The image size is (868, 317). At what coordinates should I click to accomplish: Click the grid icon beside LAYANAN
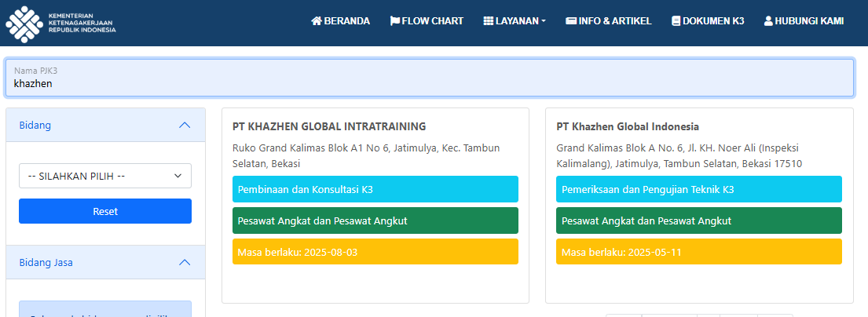click(489, 21)
